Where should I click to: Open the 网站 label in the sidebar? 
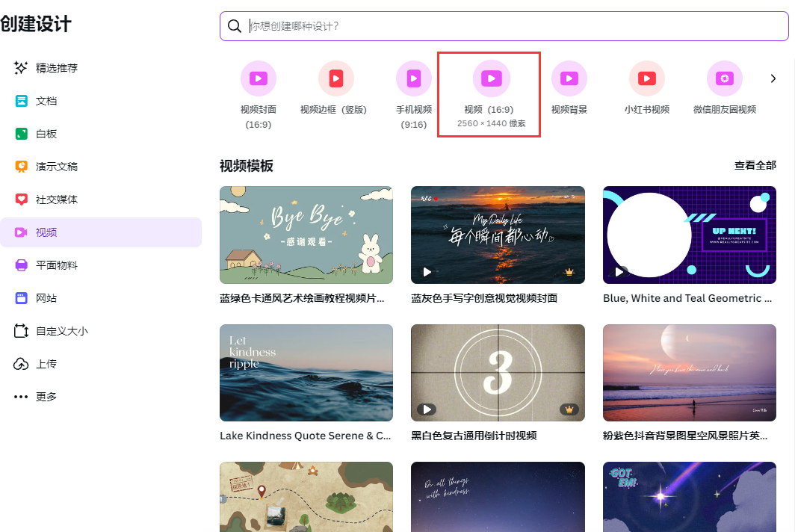(46, 298)
